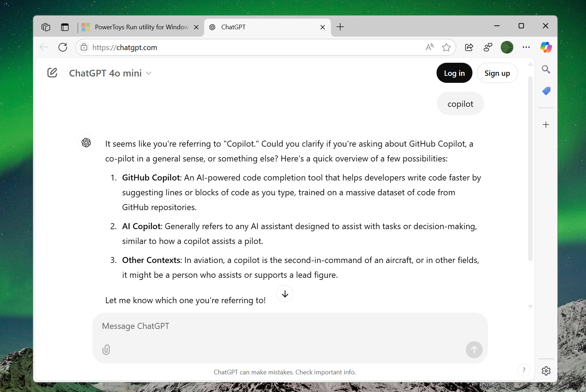The image size is (586, 392).
Task: Open the shopping tag sidebar icon
Action: coord(546,91)
